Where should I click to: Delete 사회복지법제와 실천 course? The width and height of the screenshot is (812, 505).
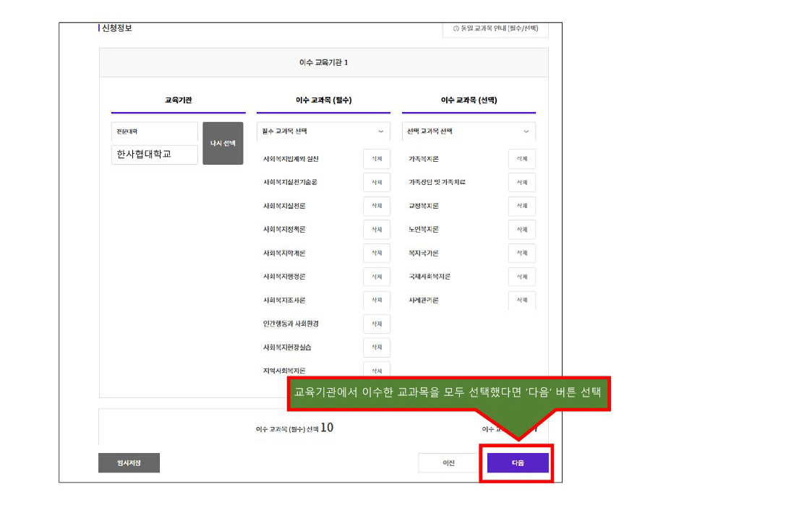click(x=377, y=159)
